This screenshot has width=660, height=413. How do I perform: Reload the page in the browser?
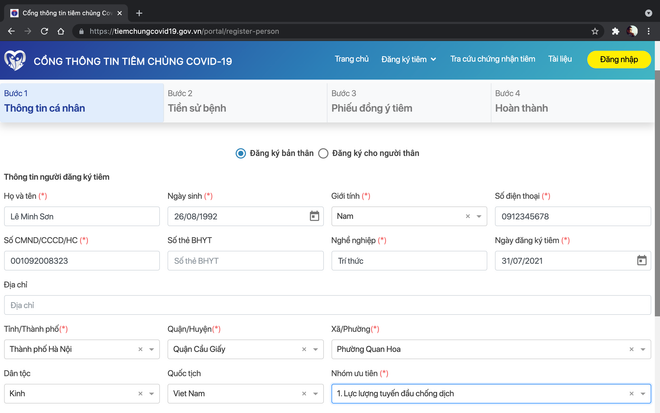(45, 31)
